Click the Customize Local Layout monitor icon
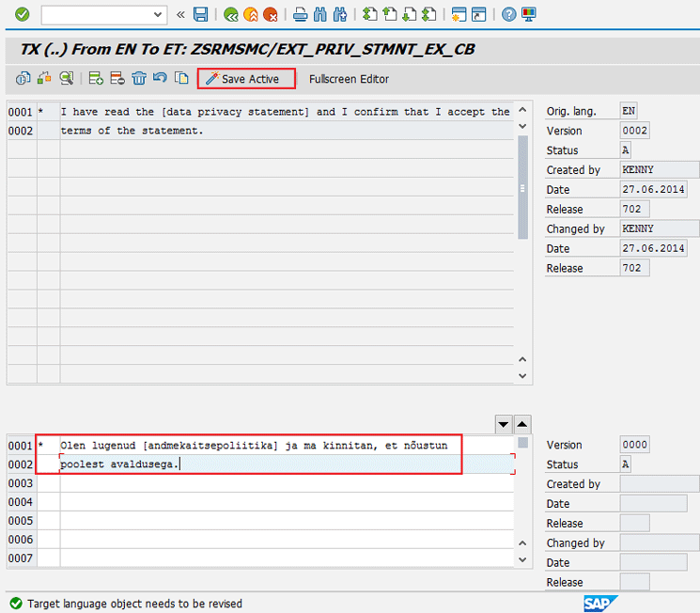The width and height of the screenshot is (700, 613). pyautogui.click(x=529, y=14)
